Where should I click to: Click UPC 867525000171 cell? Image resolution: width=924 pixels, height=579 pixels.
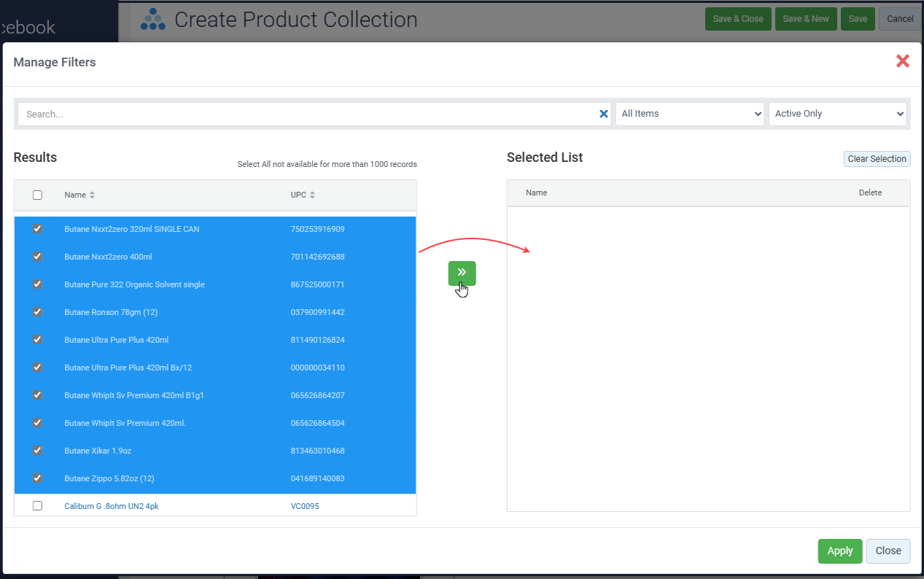point(317,284)
